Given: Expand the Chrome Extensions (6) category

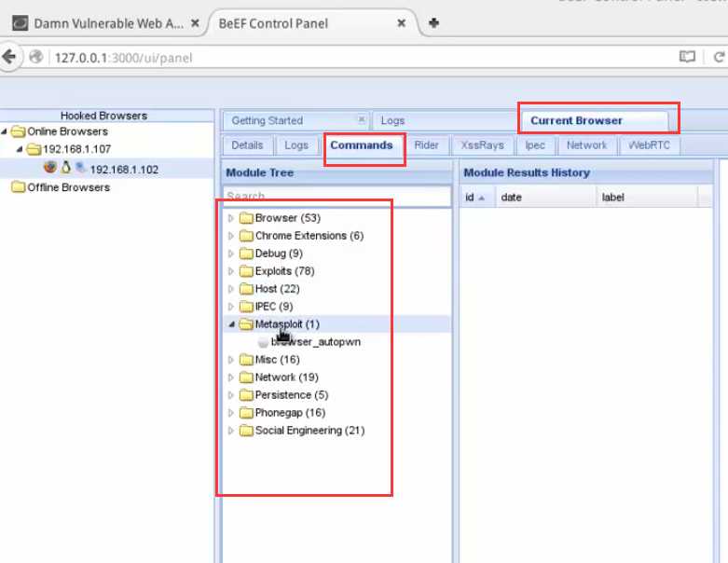Looking at the screenshot, I should [x=231, y=236].
